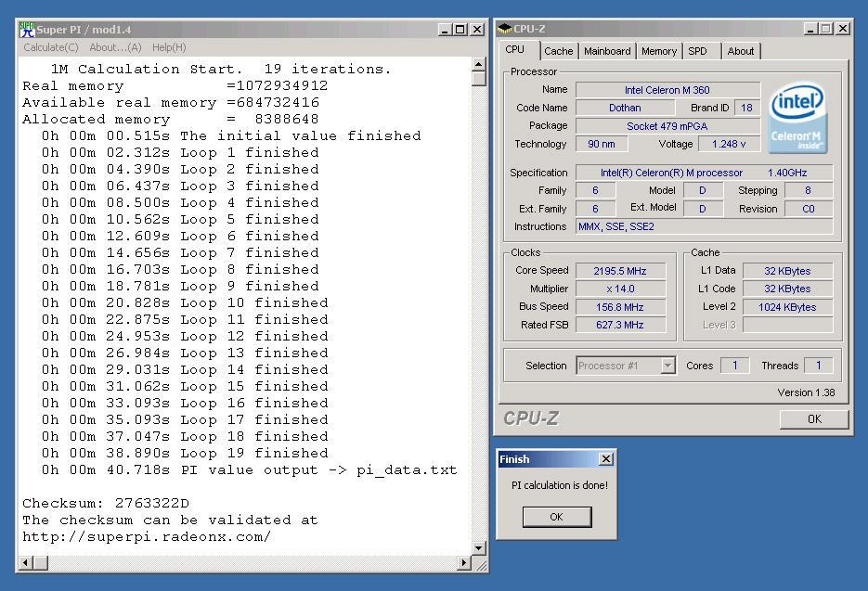This screenshot has width=868, height=591.
Task: Click Super PI vertical scrollbar up arrow
Action: (x=479, y=64)
